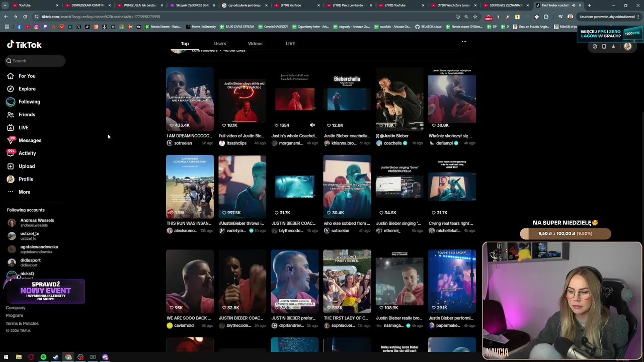The height and width of the screenshot is (362, 644).
Task: Open the For You feed
Action: [21, 76]
